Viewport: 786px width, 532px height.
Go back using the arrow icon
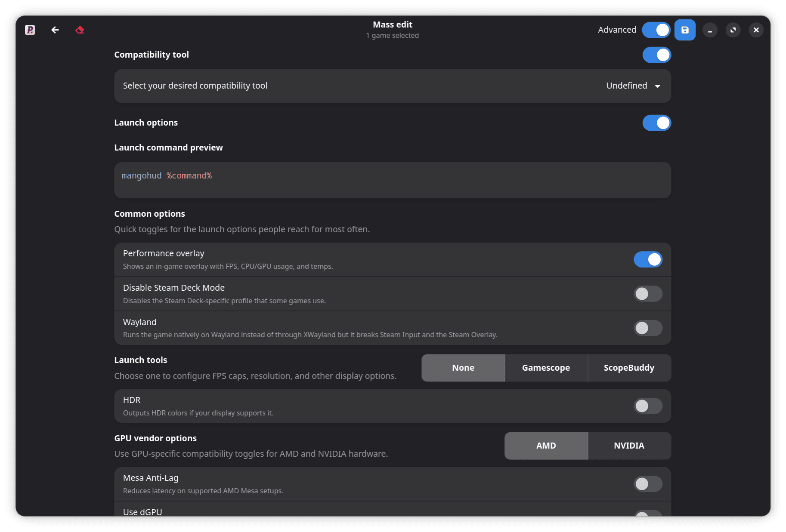[x=55, y=30]
